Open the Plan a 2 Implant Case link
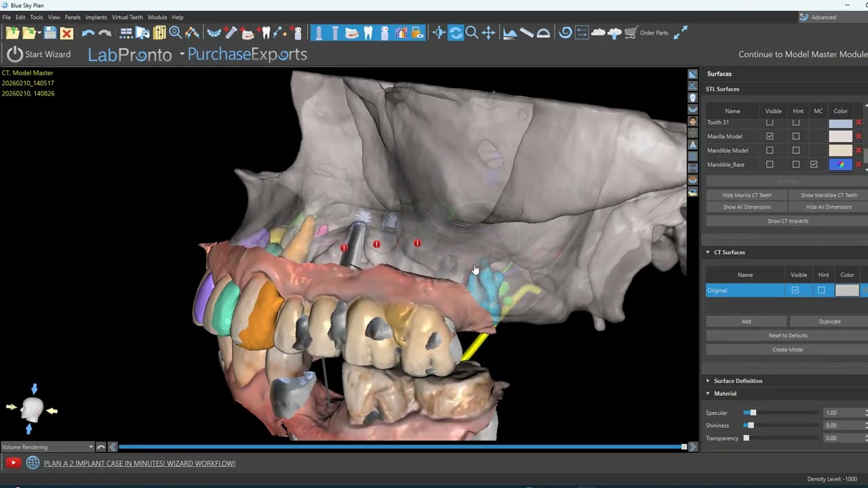The width and height of the screenshot is (868, 488). 140,464
